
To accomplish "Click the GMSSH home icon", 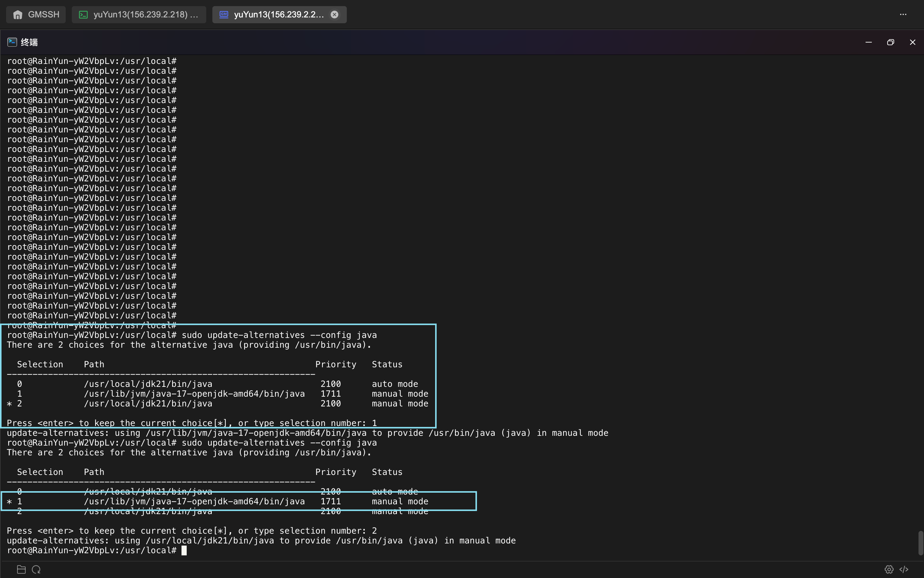I will click(17, 15).
